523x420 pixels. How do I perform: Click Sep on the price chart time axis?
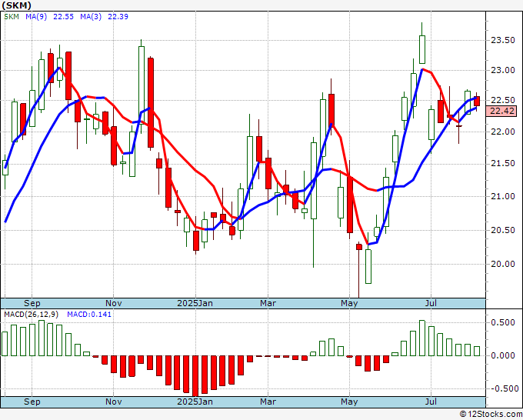pyautogui.click(x=32, y=303)
